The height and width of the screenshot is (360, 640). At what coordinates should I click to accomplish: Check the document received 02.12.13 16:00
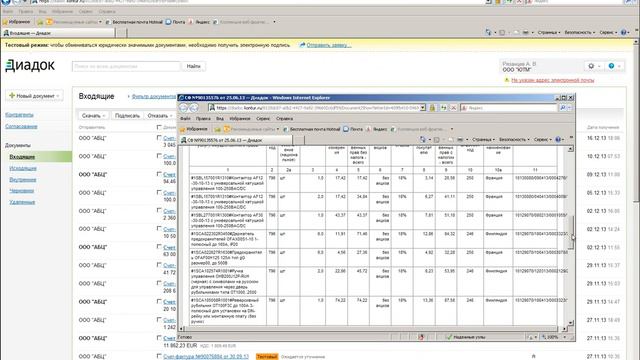tap(159, 210)
